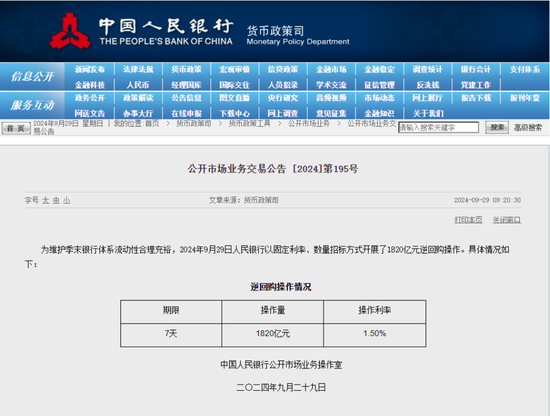The width and height of the screenshot is (550, 416).
Task: Select 关于我们 navigation item
Action: (x=428, y=113)
